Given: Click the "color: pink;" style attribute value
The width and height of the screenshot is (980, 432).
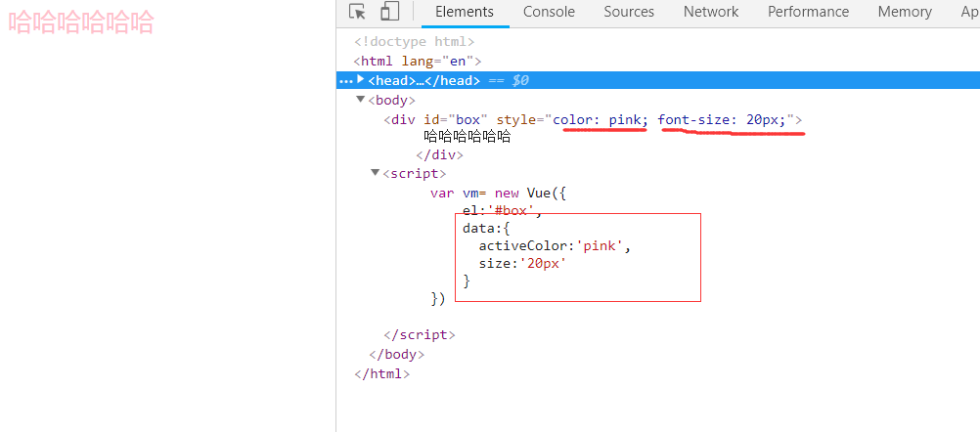Looking at the screenshot, I should tap(600, 120).
